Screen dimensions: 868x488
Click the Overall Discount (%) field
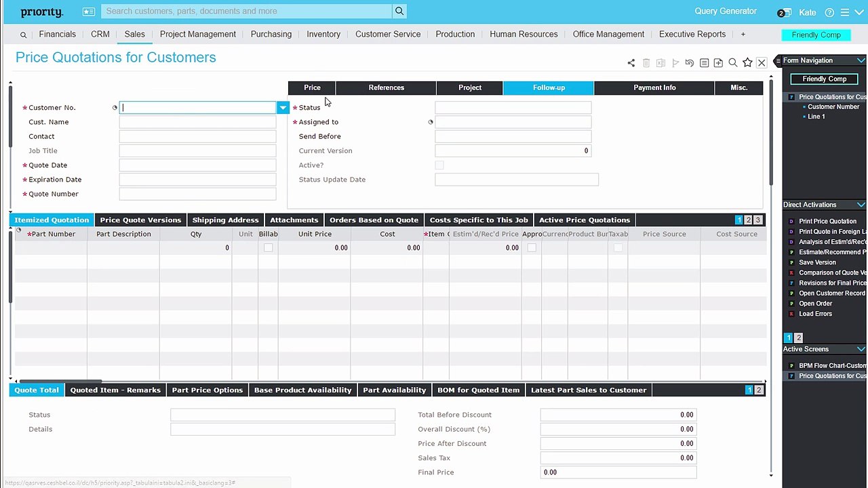click(x=618, y=429)
